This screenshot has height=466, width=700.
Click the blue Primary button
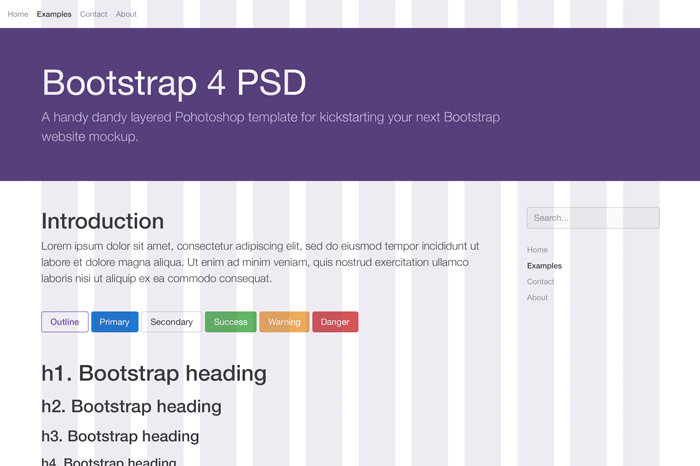(x=115, y=322)
